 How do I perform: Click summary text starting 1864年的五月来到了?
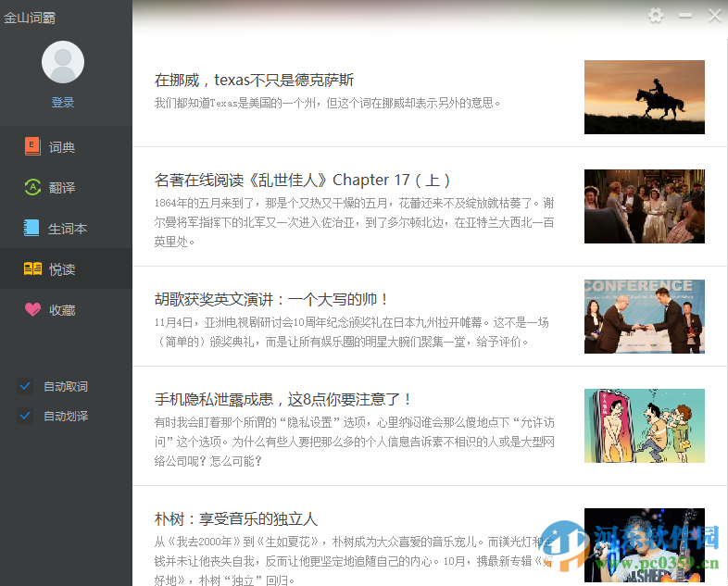point(354,222)
